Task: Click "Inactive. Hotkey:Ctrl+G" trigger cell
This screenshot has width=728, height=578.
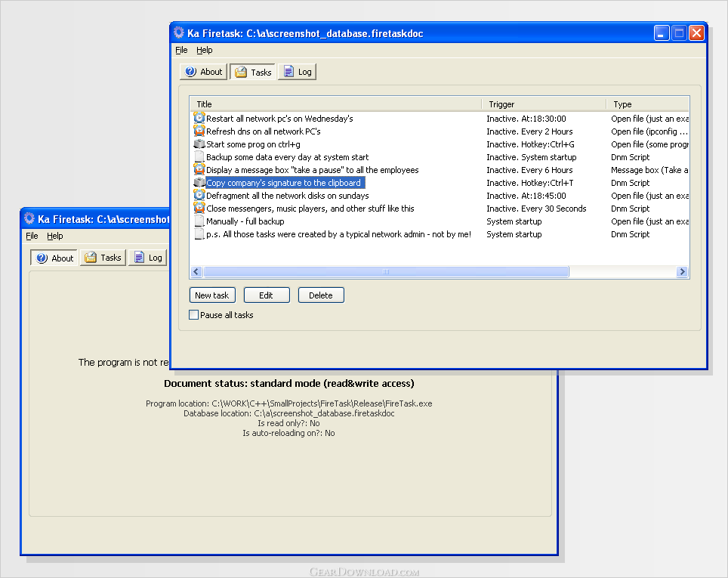Action: point(530,144)
